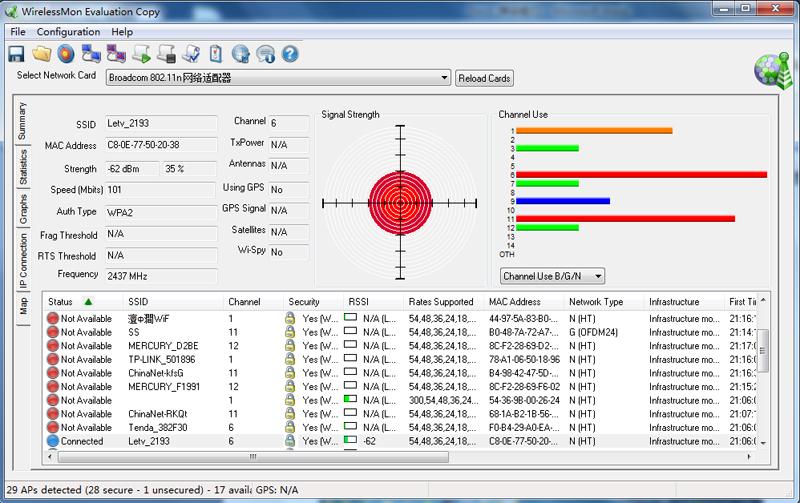Open the Configuration menu

pos(68,32)
